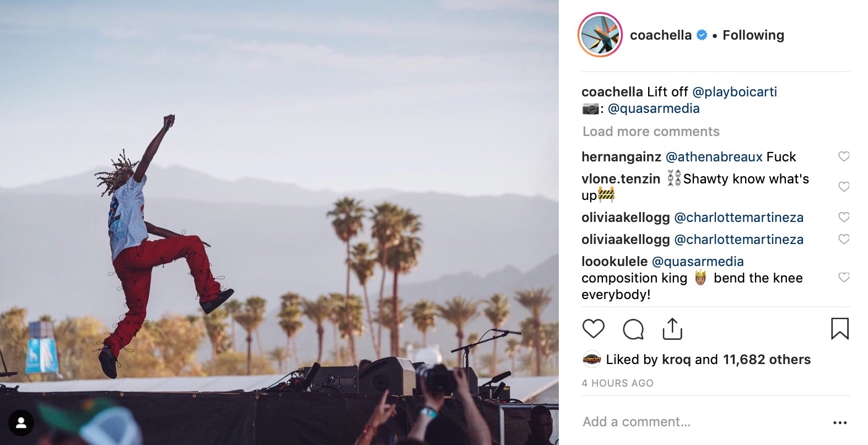Screen dimensions: 868x445
Task: Save the post with the bookmark icon
Action: (839, 329)
